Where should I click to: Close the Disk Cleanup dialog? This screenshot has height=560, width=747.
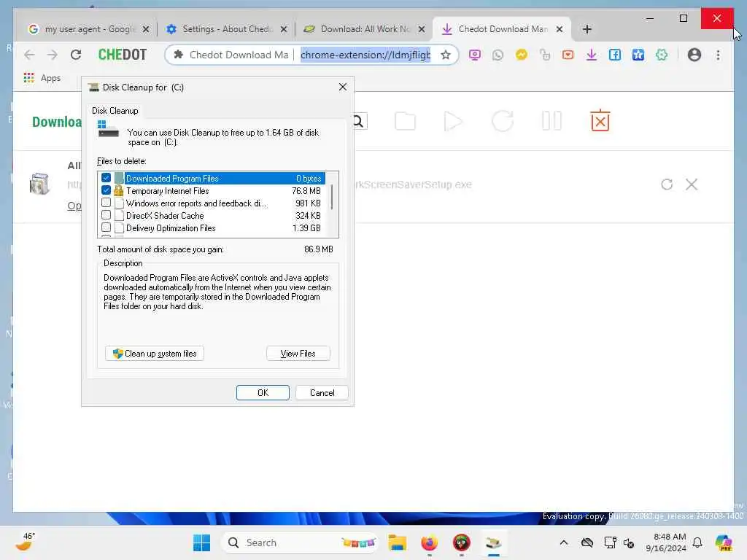pos(343,87)
